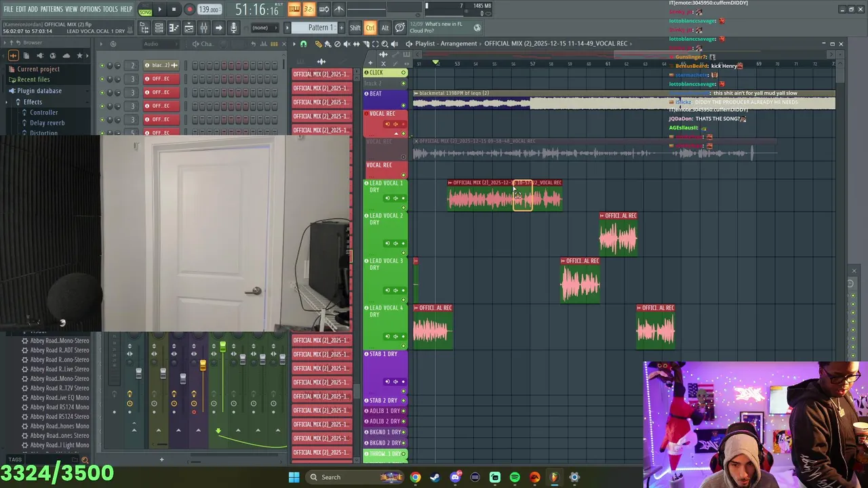
Task: Click the microphone icon in main toolbar
Action: point(233,28)
